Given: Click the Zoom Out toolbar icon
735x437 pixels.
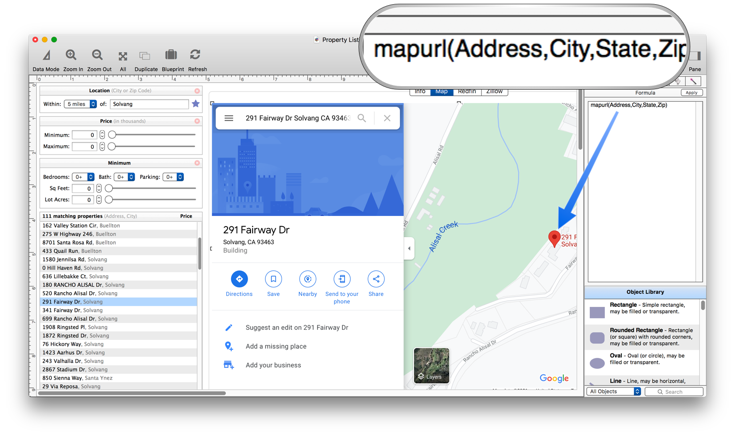Looking at the screenshot, I should pos(98,55).
